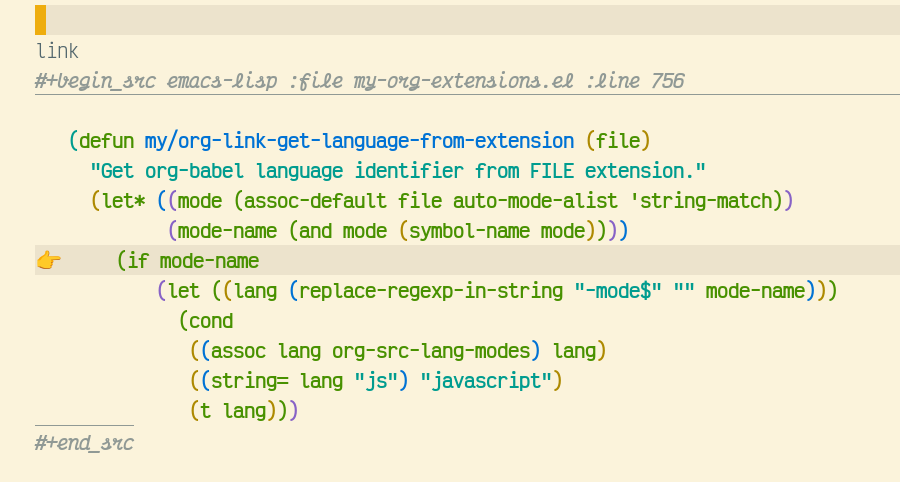The width and height of the screenshot is (900, 482).
Task: Click the "#+end_src" line
Action: [x=84, y=443]
